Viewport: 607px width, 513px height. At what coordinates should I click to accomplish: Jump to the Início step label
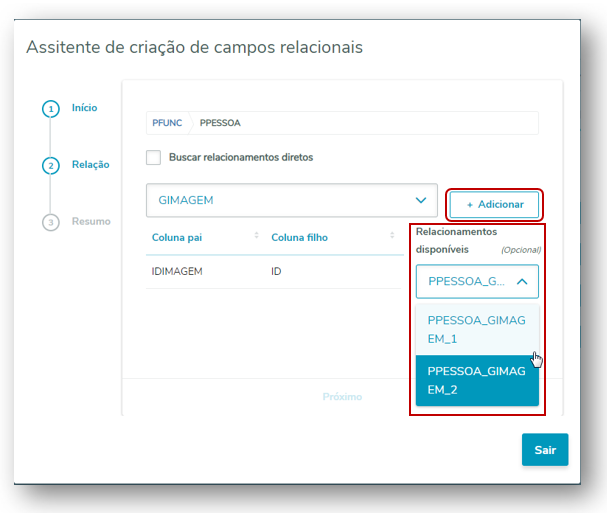click(x=84, y=108)
